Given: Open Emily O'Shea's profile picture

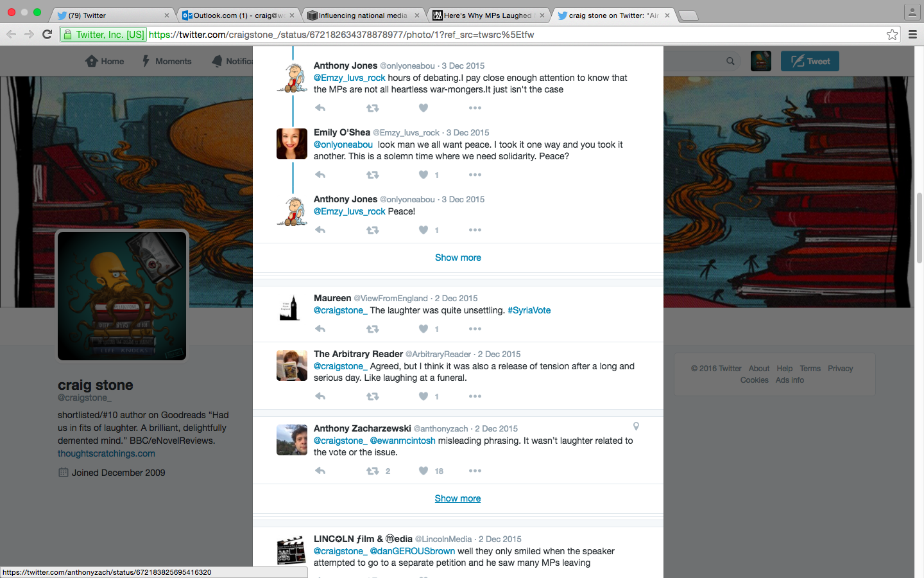Looking at the screenshot, I should tap(292, 144).
